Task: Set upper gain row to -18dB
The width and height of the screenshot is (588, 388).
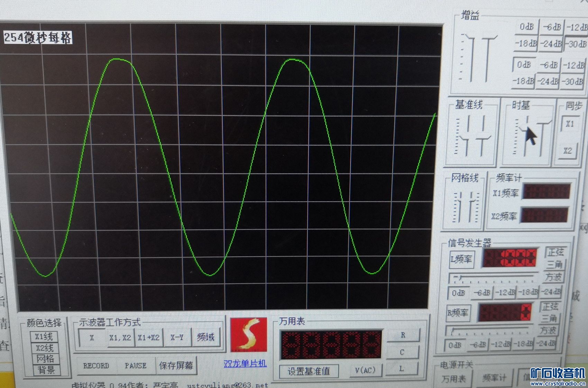Action: pos(526,44)
